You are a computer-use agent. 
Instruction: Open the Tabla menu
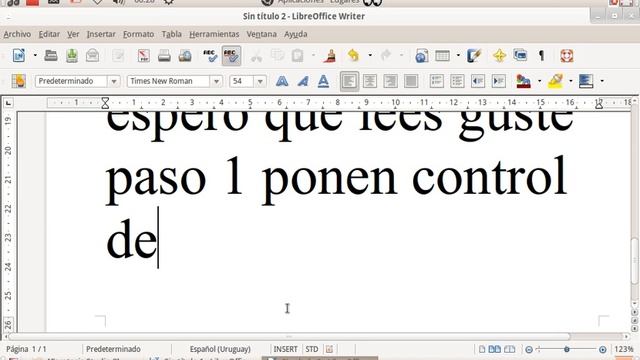pyautogui.click(x=171, y=34)
